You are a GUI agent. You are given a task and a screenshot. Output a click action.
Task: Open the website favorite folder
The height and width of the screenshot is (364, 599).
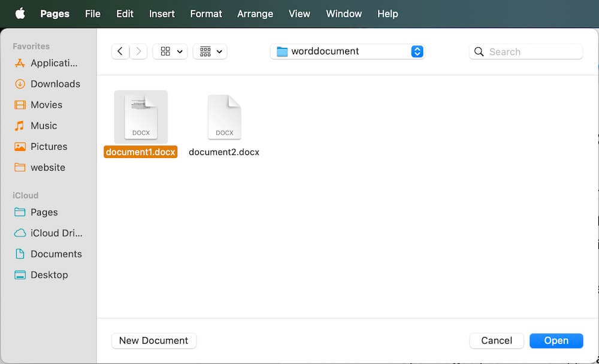(47, 168)
